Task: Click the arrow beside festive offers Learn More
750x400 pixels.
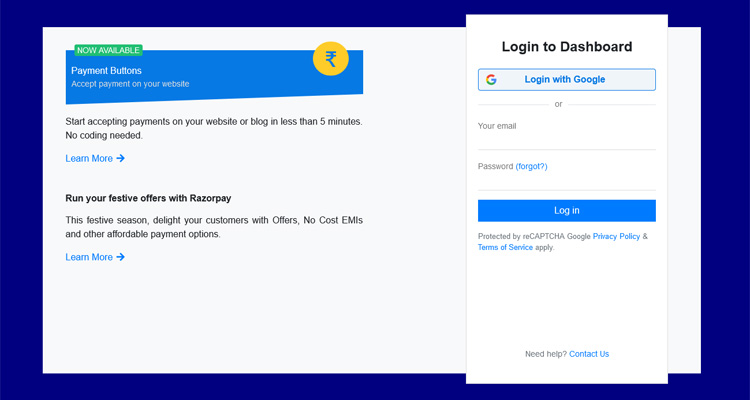Action: coord(121,257)
